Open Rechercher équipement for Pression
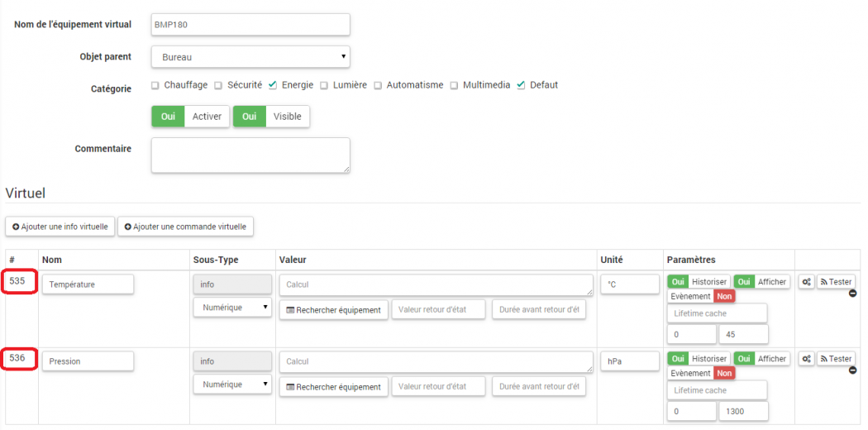868x430 pixels. (x=334, y=387)
